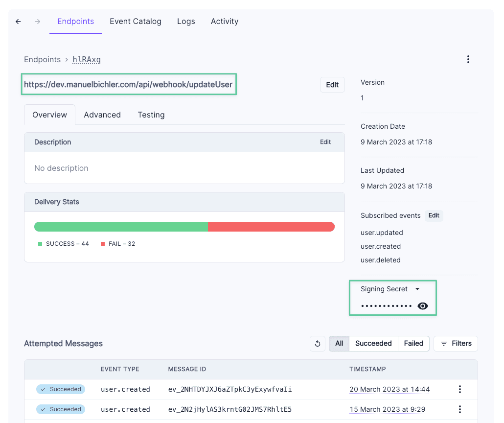Open the Filters menu
This screenshot has height=423, width=504.
tap(456, 344)
